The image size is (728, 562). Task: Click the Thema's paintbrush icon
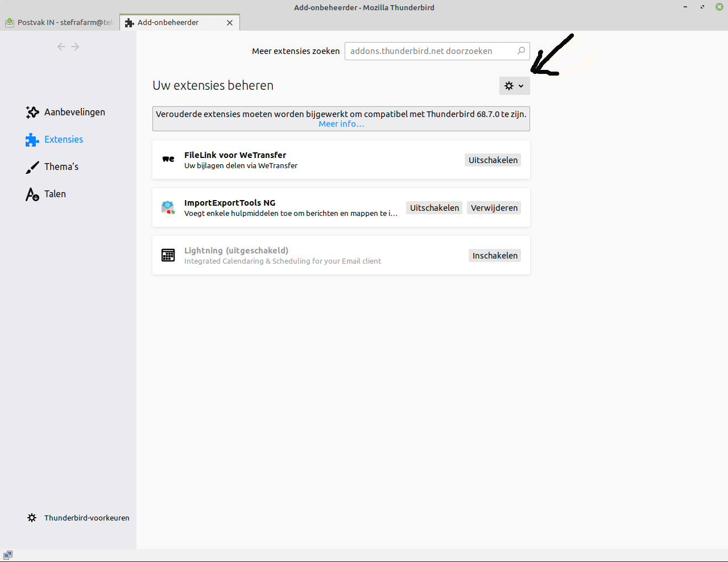(32, 167)
